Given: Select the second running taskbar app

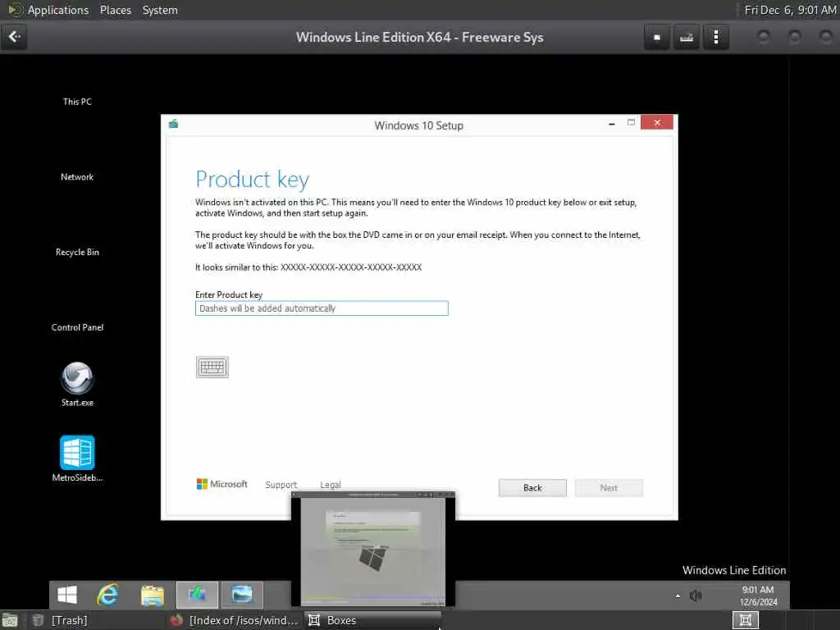Looking at the screenshot, I should coord(242,595).
